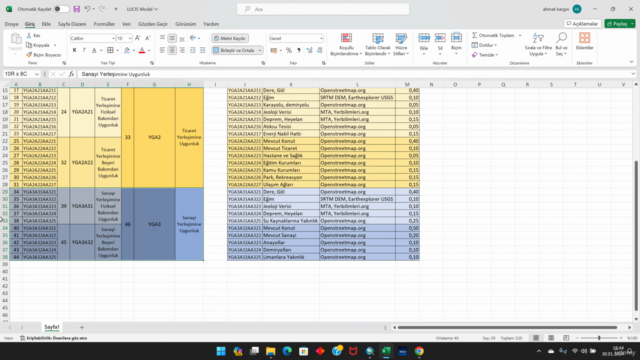Switch to Page Layout view in status bar
Viewport: 640px width, 360px height.
point(551,338)
